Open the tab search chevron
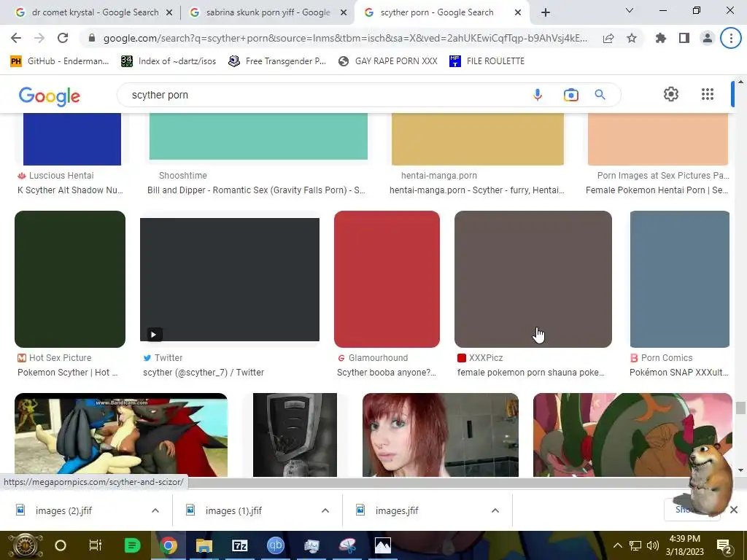Screen dimensions: 747x560 point(630,10)
